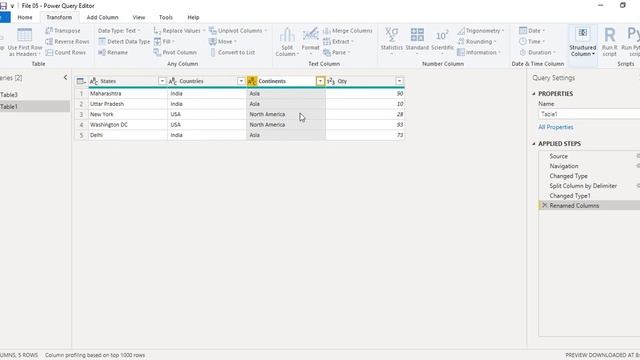Open the Trigonometry dropdown
The height and width of the screenshot is (360, 640).
coord(481,31)
